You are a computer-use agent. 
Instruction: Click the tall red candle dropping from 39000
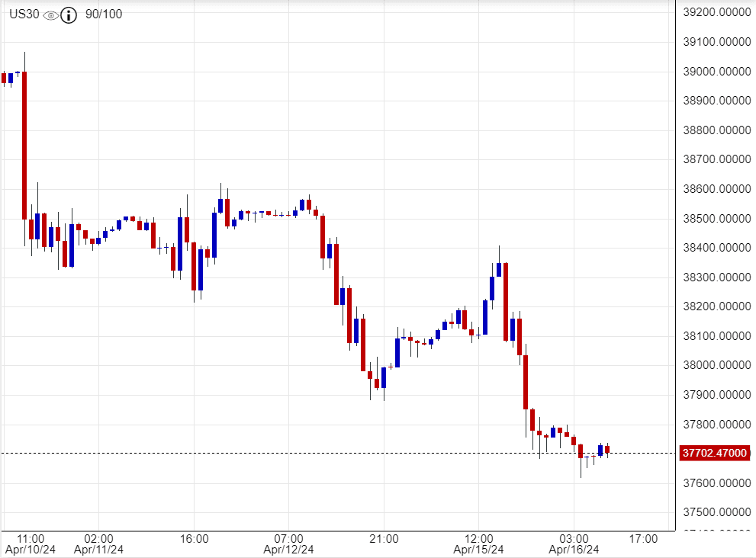click(24, 145)
